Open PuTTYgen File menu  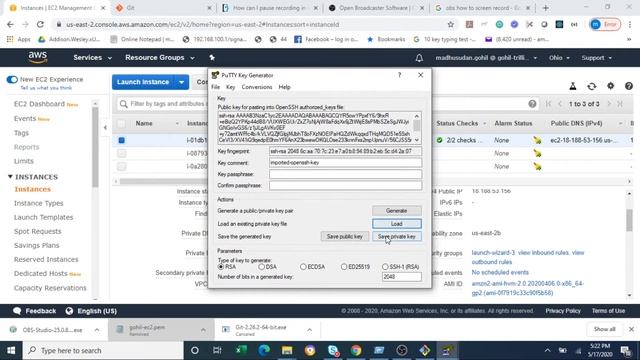coord(216,87)
